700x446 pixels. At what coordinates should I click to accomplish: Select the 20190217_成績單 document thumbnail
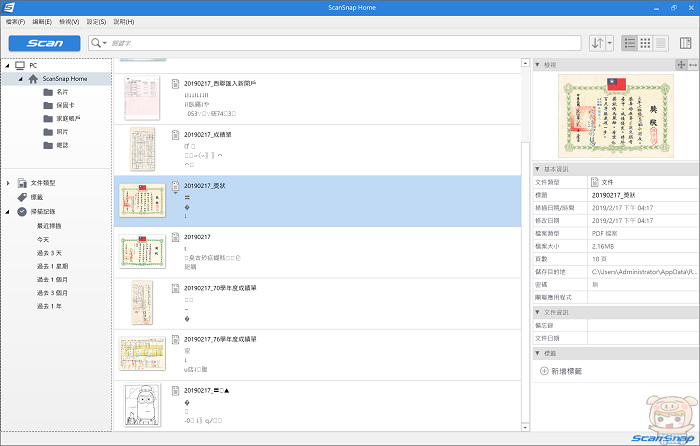pyautogui.click(x=142, y=149)
